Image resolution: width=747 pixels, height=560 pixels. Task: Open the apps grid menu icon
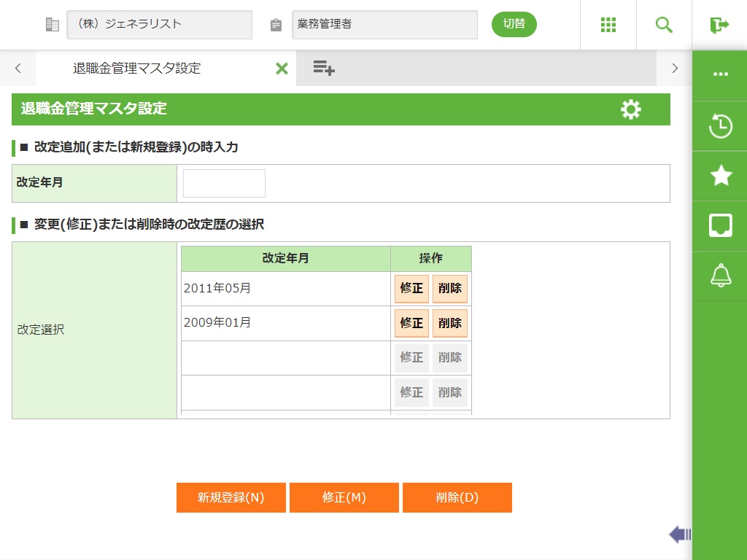[608, 25]
